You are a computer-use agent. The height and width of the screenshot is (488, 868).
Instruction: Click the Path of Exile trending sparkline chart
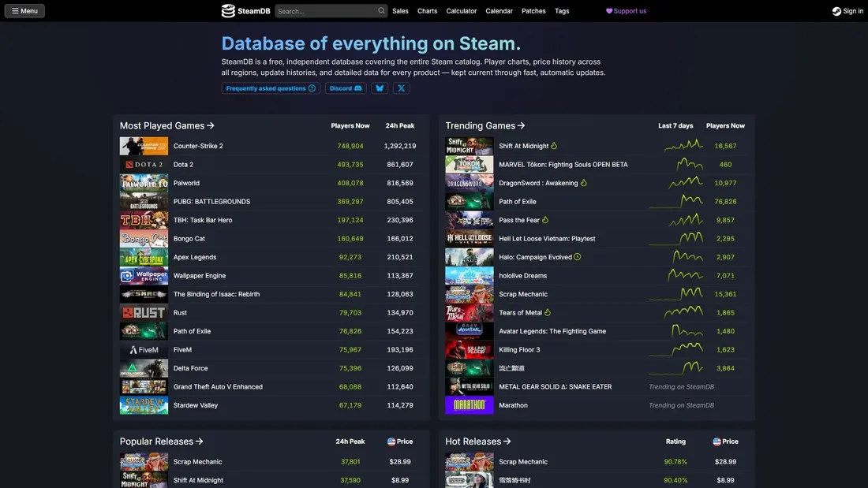click(x=676, y=201)
